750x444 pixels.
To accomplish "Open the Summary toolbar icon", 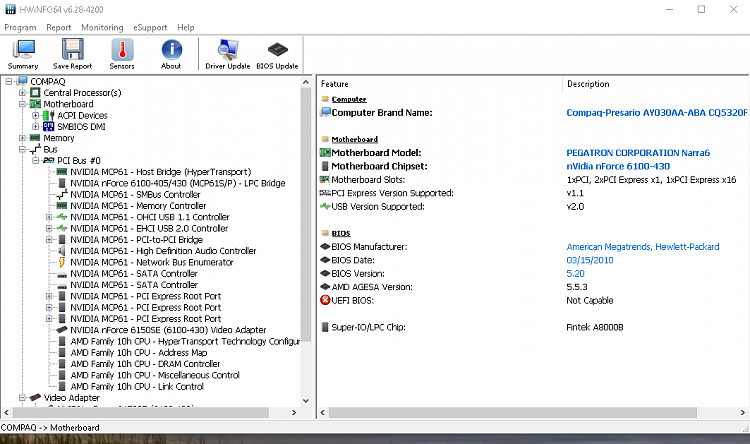I will [23, 50].
